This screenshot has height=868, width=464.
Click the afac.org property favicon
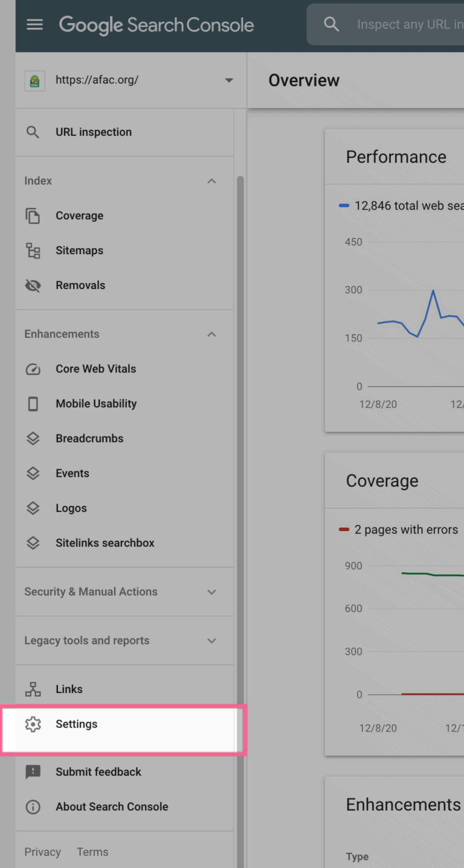tap(34, 80)
